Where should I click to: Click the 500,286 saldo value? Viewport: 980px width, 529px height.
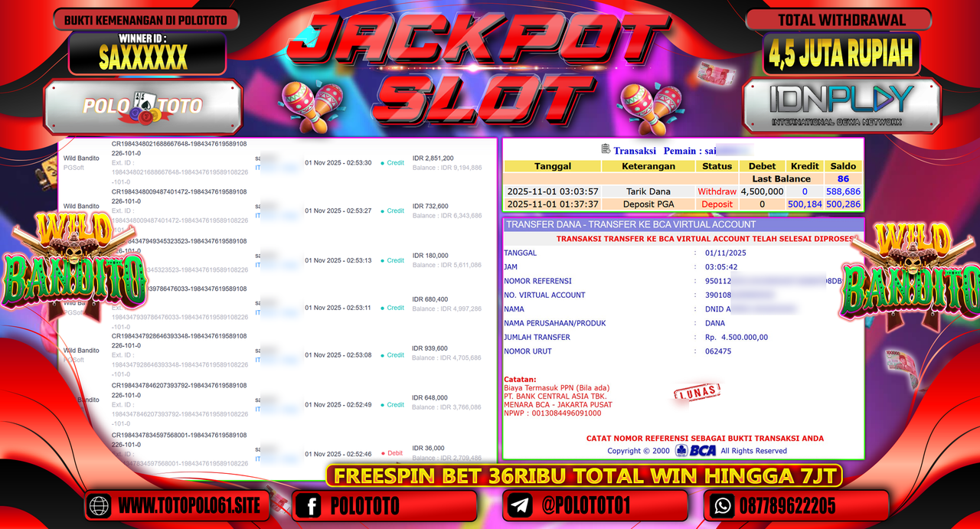(x=843, y=204)
